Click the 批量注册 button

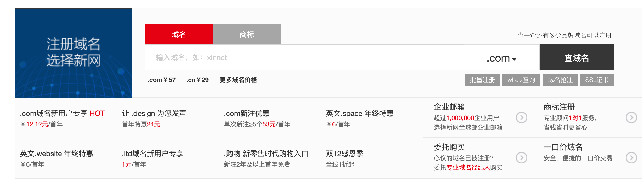[x=482, y=80]
